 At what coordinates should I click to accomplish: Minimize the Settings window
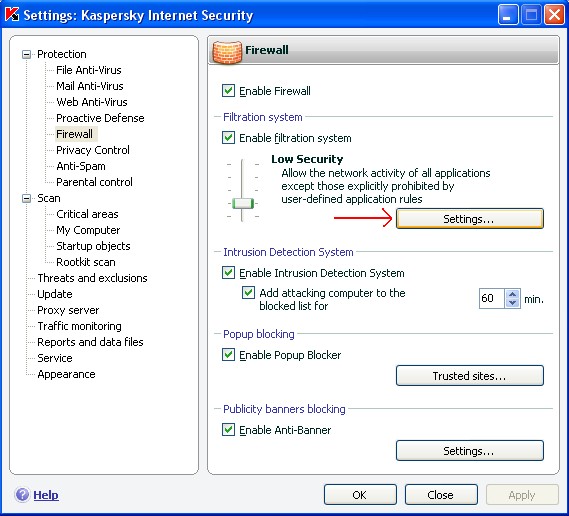coord(507,15)
